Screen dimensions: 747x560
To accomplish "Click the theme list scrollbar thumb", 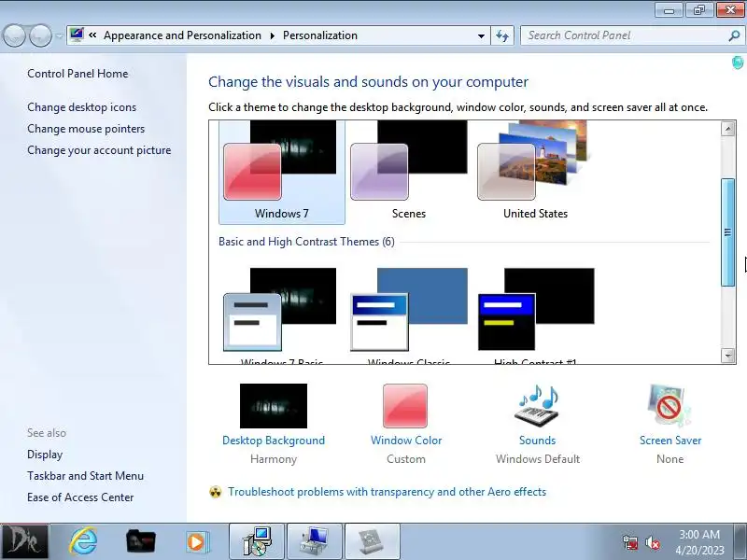I will pos(727,232).
